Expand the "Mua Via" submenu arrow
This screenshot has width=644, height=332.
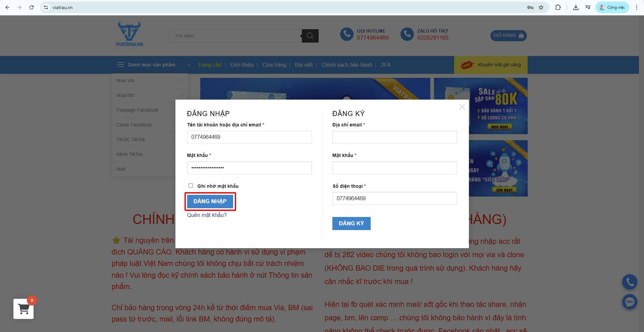pos(181,80)
